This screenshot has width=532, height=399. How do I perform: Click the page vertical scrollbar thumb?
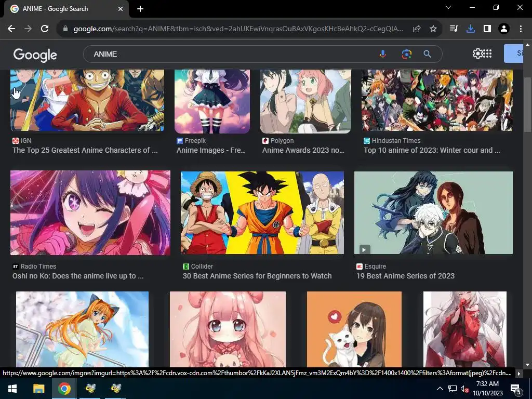click(527, 104)
